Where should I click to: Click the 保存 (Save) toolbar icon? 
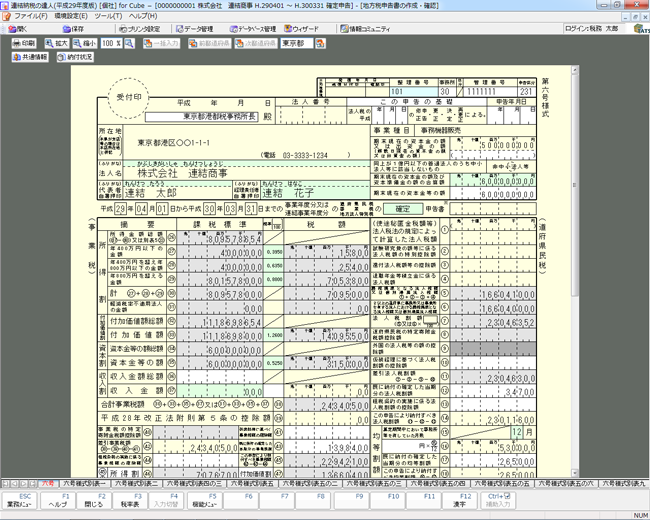(73, 29)
